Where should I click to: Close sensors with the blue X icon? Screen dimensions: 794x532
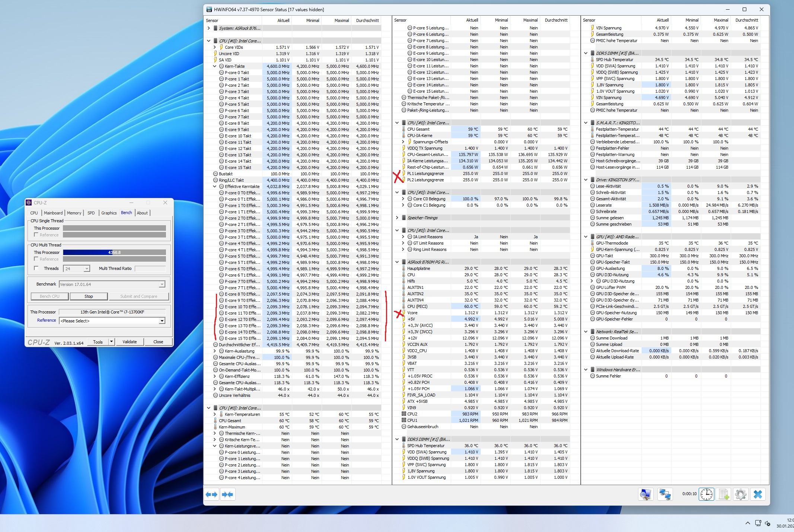coord(758,494)
